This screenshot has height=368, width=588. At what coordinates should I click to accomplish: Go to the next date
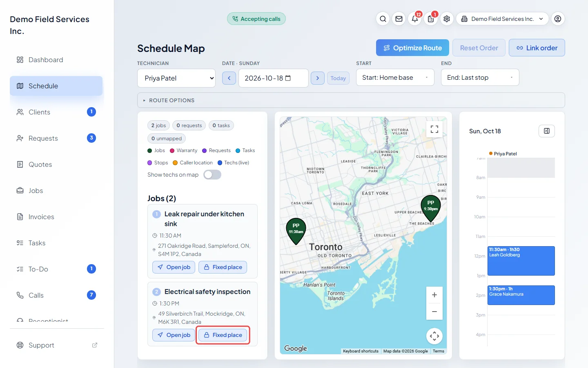318,78
